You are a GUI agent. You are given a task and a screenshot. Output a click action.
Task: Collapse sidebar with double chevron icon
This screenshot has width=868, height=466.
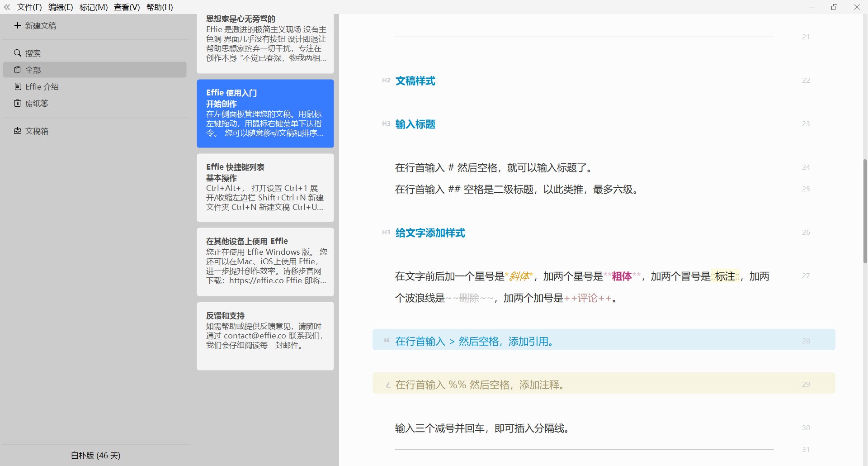click(7, 7)
